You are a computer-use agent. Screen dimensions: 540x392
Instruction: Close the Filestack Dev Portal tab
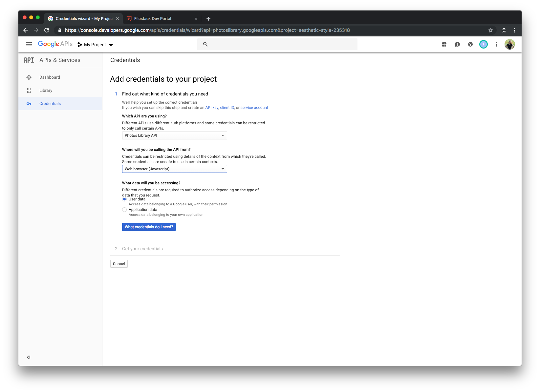click(196, 19)
